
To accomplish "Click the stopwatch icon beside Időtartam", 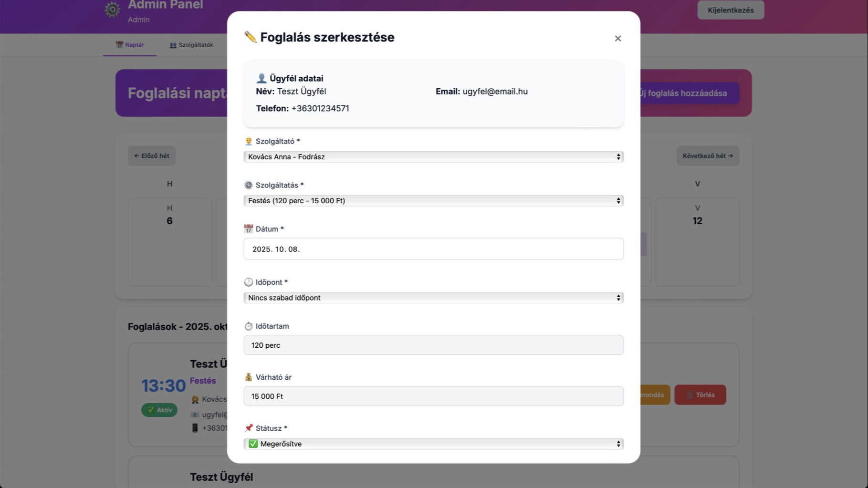I will coord(248,326).
